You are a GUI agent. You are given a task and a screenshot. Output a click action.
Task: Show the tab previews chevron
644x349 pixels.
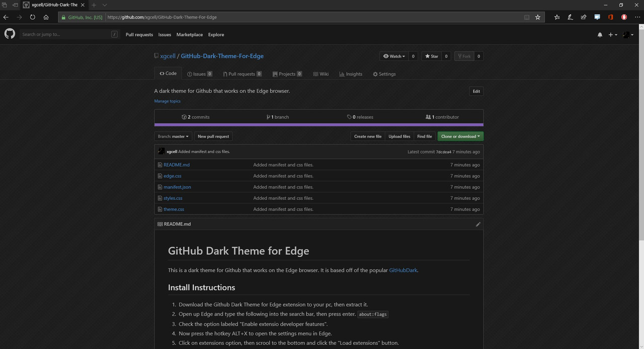point(105,5)
